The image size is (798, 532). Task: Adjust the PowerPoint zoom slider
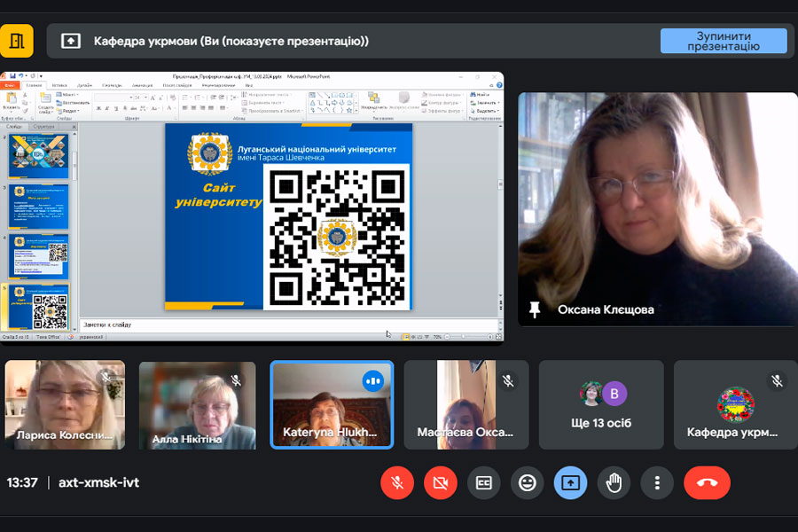[x=463, y=337]
